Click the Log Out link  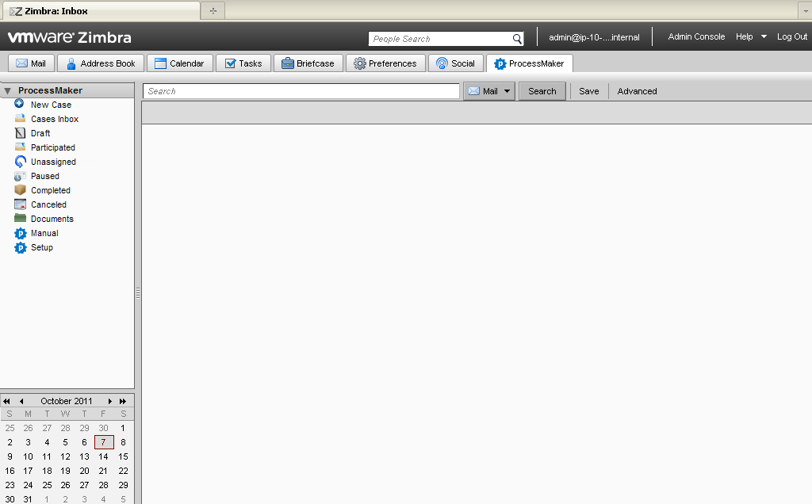pyautogui.click(x=791, y=37)
